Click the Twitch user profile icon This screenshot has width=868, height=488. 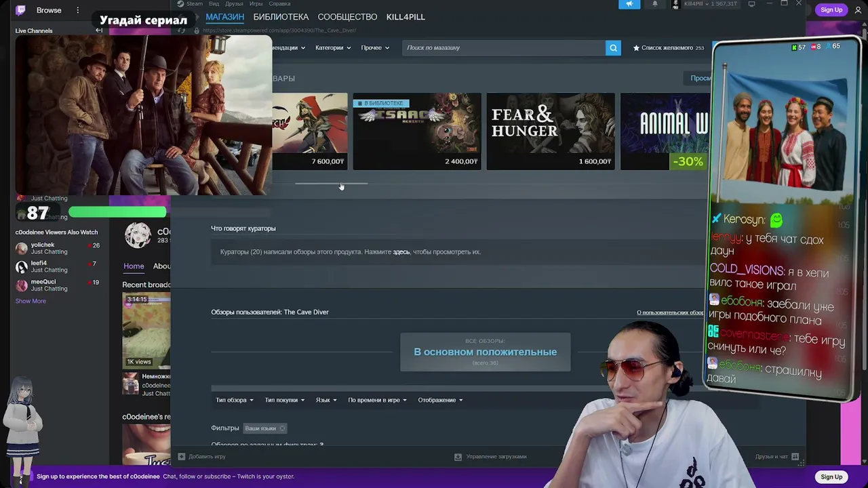[858, 10]
